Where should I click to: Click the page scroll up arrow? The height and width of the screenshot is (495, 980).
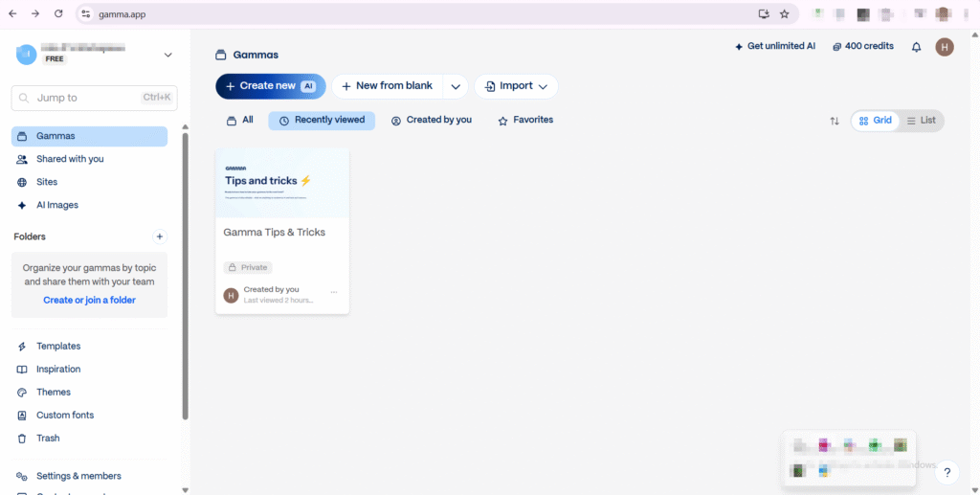pyautogui.click(x=975, y=35)
